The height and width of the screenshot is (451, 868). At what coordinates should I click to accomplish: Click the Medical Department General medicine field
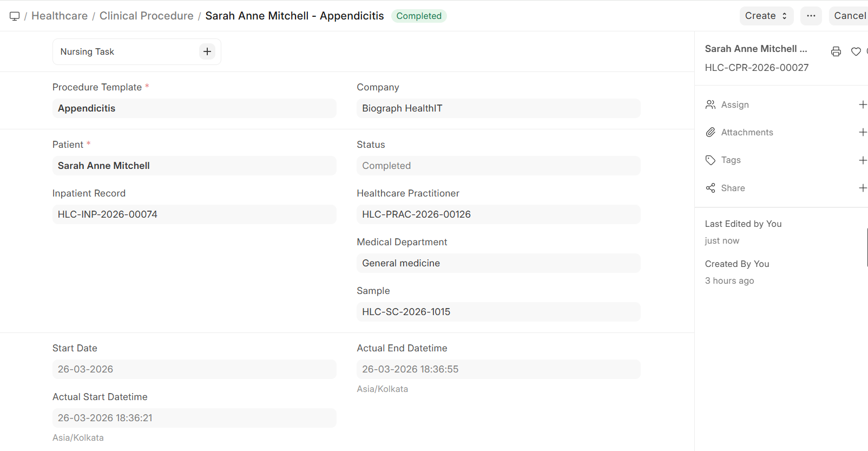click(498, 263)
